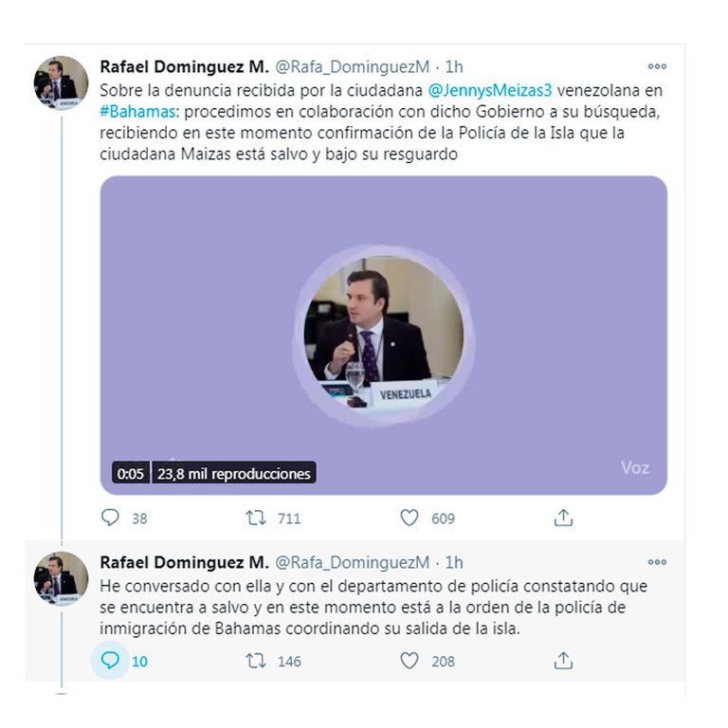
Task: Share the first tweet
Action: 563,518
